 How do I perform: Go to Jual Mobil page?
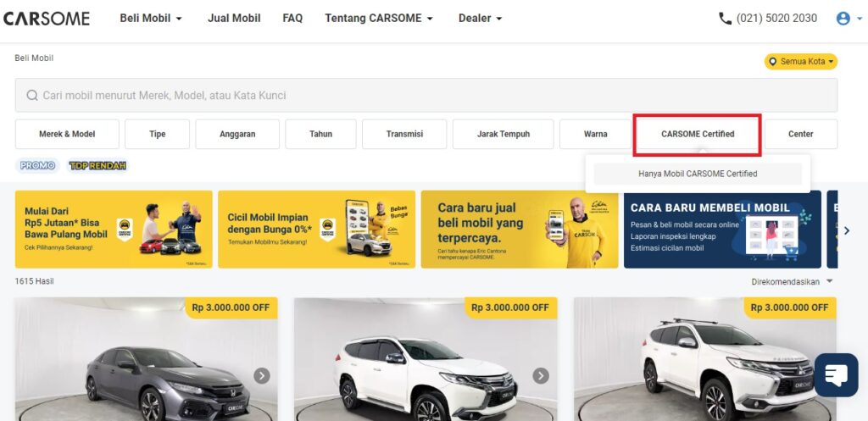234,19
